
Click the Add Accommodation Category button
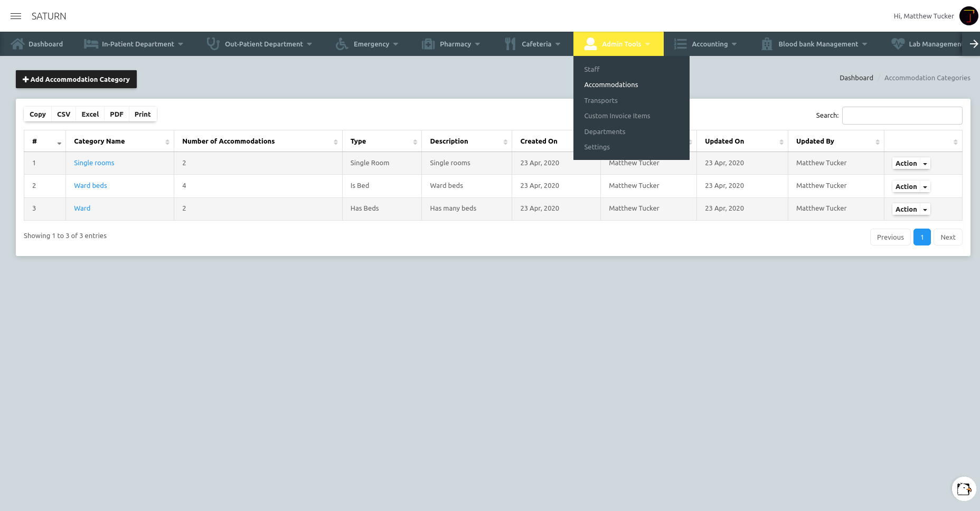click(x=76, y=79)
